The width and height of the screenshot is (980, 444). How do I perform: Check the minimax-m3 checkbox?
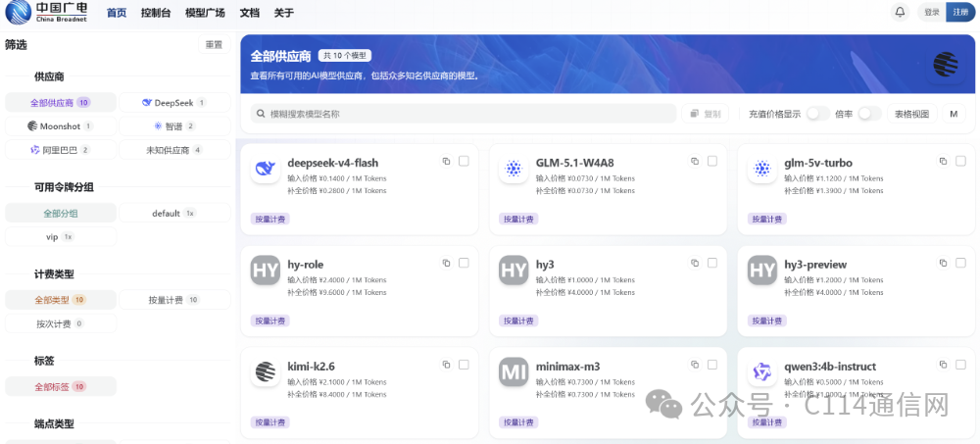(x=712, y=365)
